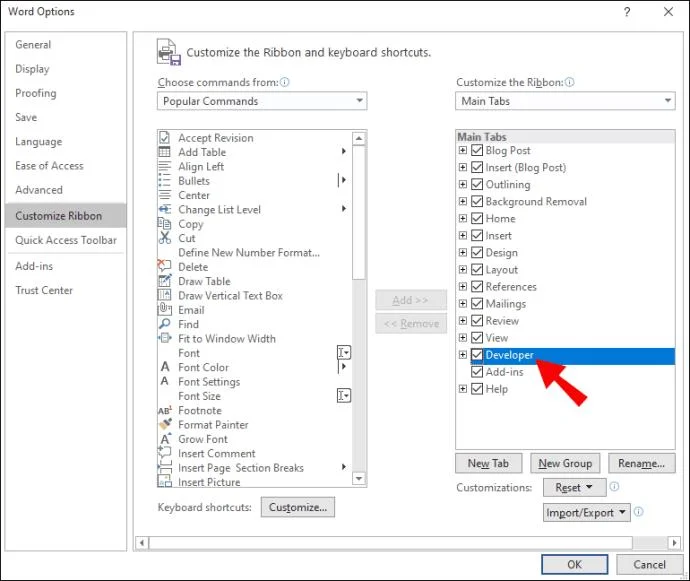
Task: Click the Draw Vertical Text Box icon
Action: tap(165, 295)
